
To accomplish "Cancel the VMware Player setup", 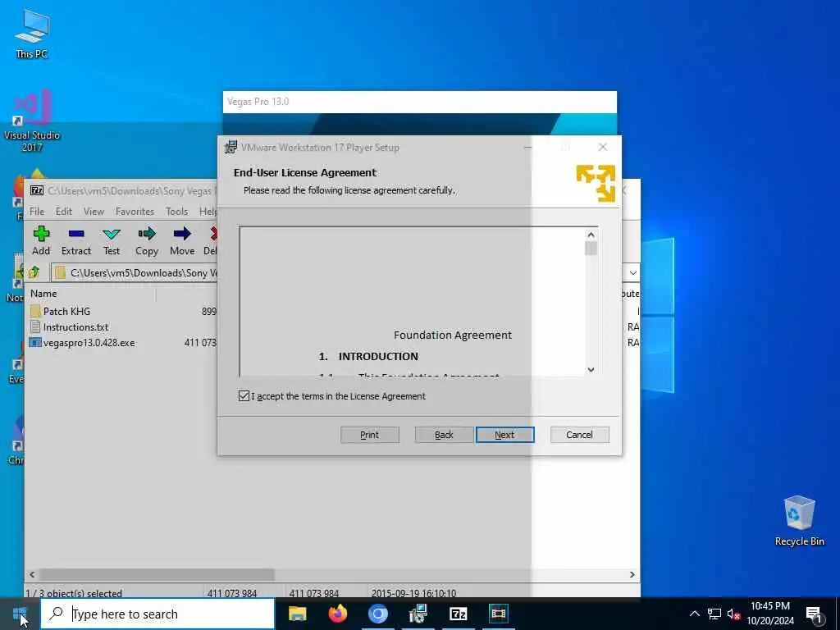I will click(580, 435).
